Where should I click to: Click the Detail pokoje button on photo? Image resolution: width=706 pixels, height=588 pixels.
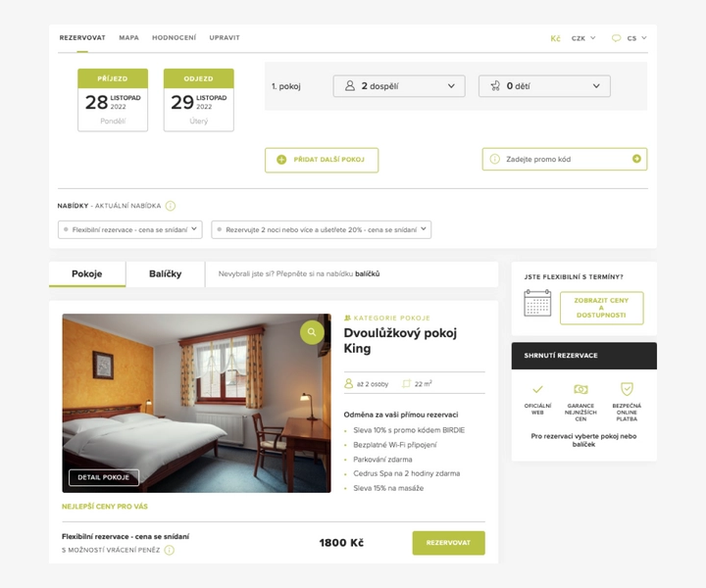[104, 477]
